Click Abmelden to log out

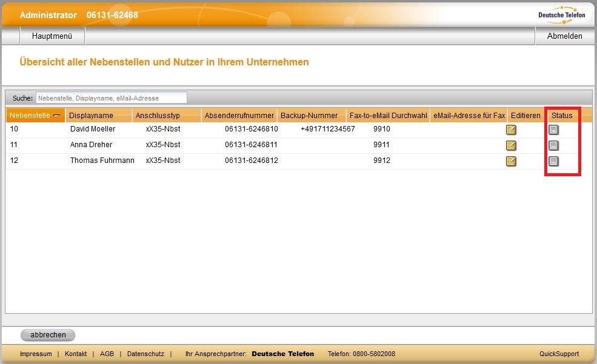pyautogui.click(x=565, y=36)
